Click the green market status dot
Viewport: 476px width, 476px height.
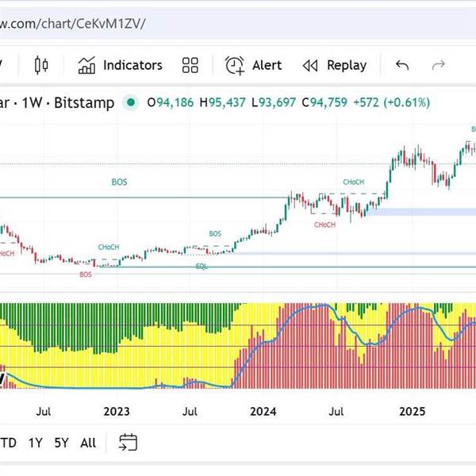pyautogui.click(x=130, y=102)
